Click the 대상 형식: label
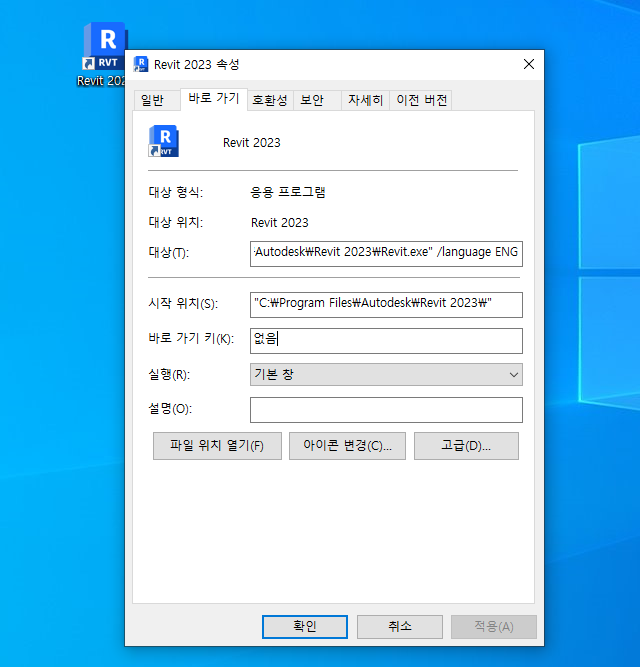640x667 pixels. pyautogui.click(x=176, y=192)
